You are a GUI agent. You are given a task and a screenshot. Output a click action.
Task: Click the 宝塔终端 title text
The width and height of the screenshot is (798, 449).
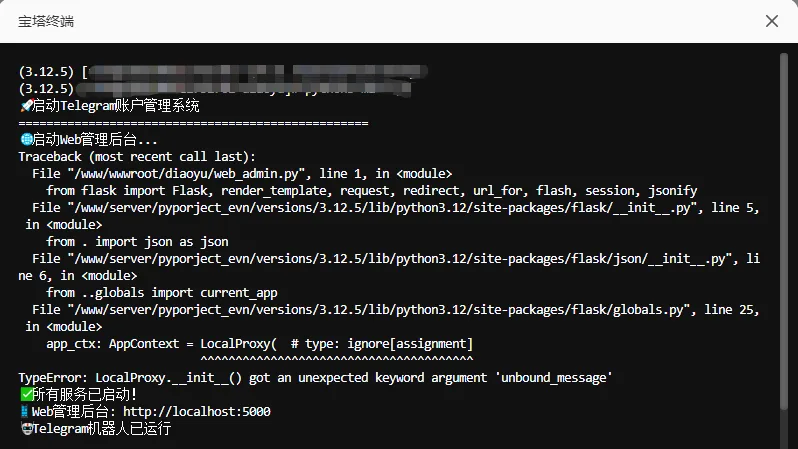click(46, 21)
